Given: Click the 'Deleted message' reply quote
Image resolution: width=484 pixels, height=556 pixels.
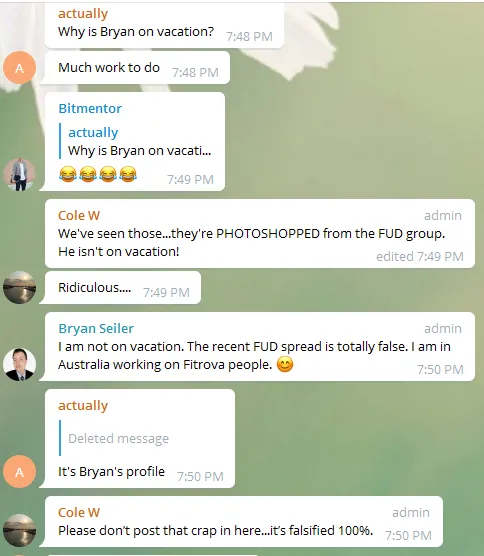Looking at the screenshot, I should tap(114, 438).
